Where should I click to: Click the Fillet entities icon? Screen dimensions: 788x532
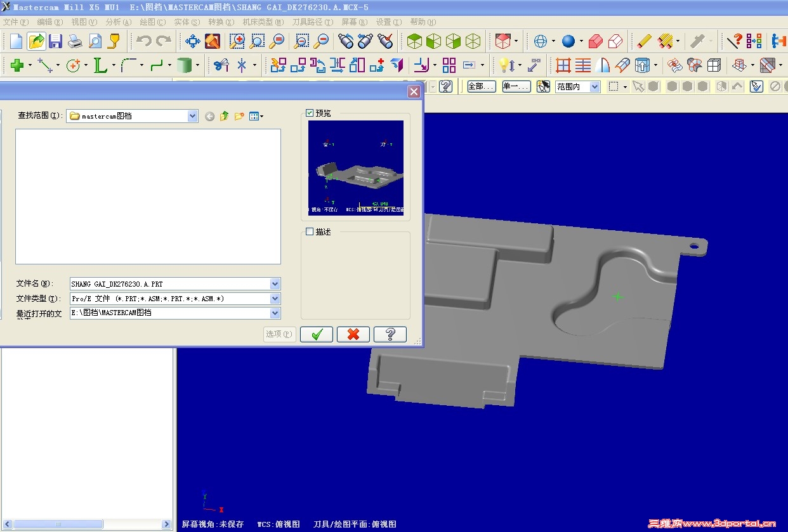point(129,65)
